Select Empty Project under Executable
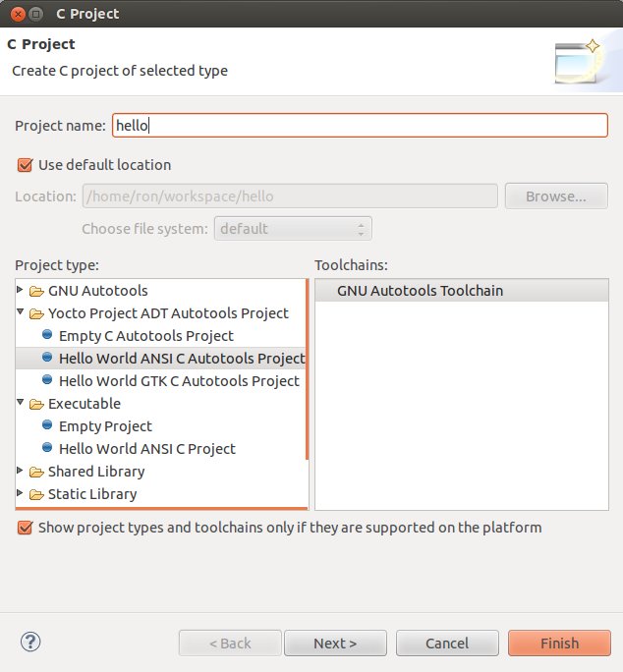The height and width of the screenshot is (672, 623). tap(105, 426)
